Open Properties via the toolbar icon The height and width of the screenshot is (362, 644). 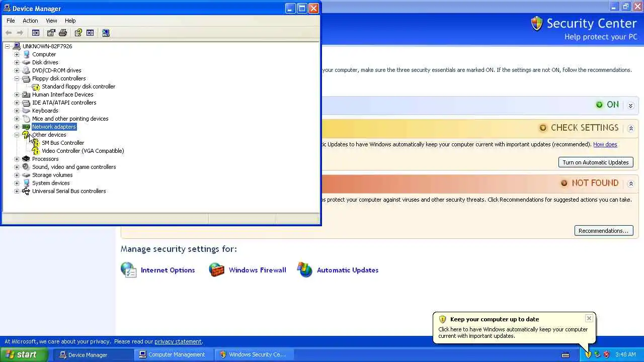coord(51,33)
